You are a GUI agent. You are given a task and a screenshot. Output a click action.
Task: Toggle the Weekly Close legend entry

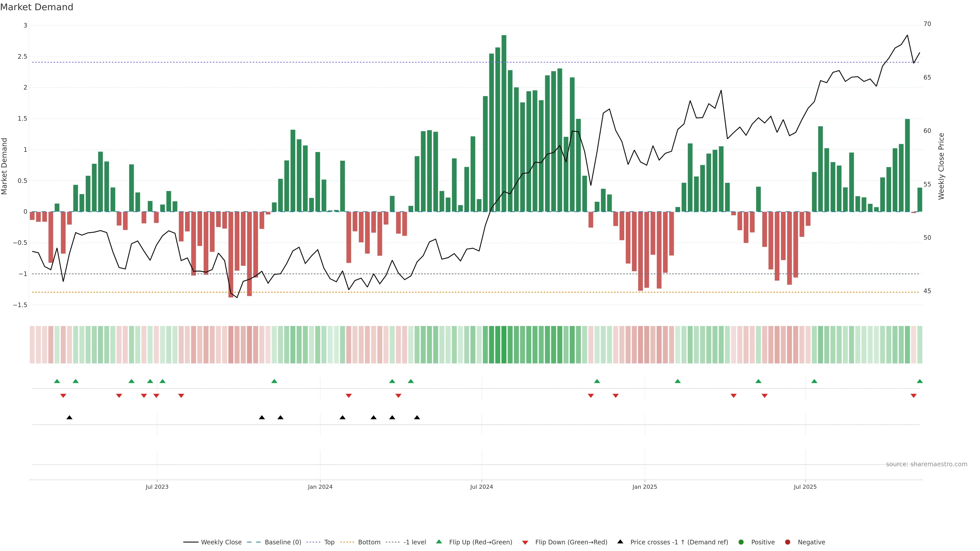click(221, 542)
